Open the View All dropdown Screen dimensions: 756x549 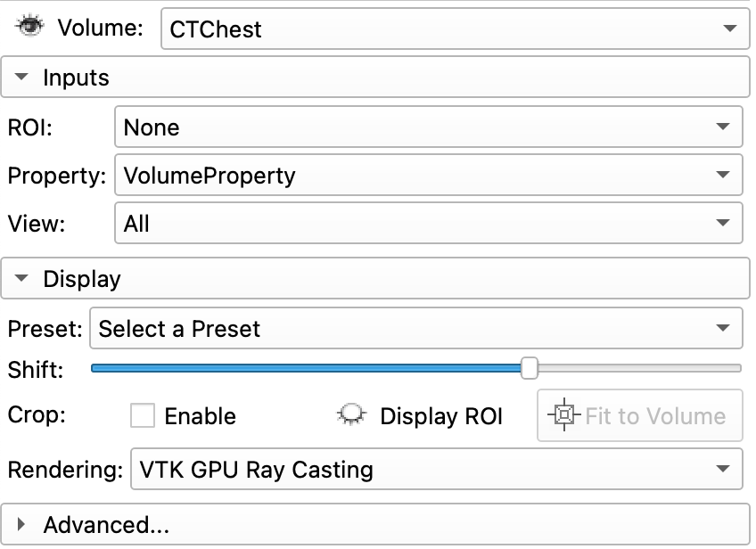(428, 223)
